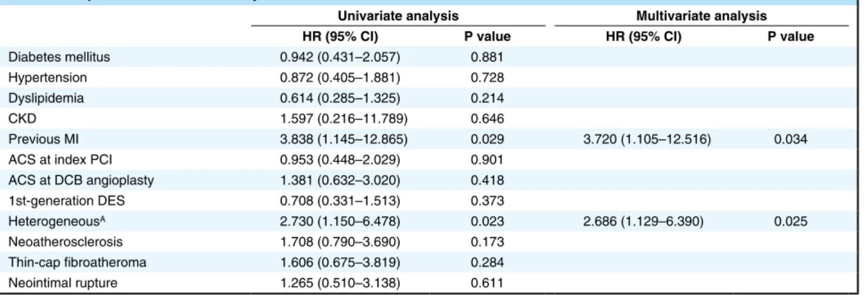Select value 1.597 (0.216–11.789)

point(344,120)
